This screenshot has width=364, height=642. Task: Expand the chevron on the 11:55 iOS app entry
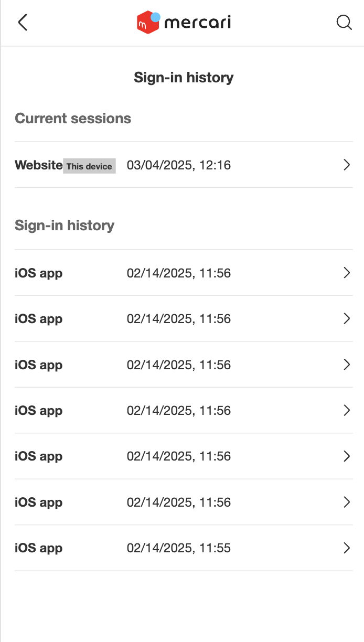click(x=347, y=548)
